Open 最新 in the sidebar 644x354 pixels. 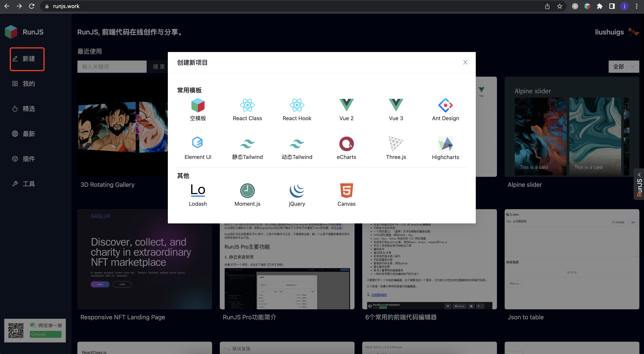[24, 134]
